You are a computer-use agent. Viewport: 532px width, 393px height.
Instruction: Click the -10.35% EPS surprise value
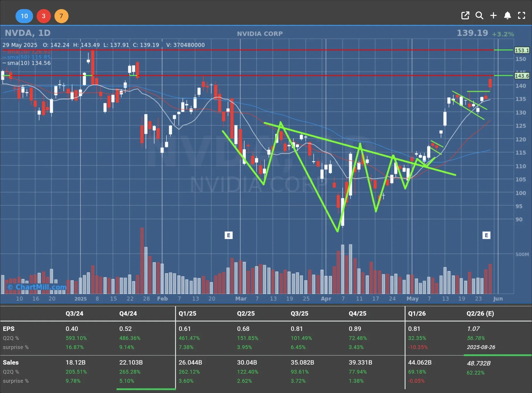[x=418, y=347]
